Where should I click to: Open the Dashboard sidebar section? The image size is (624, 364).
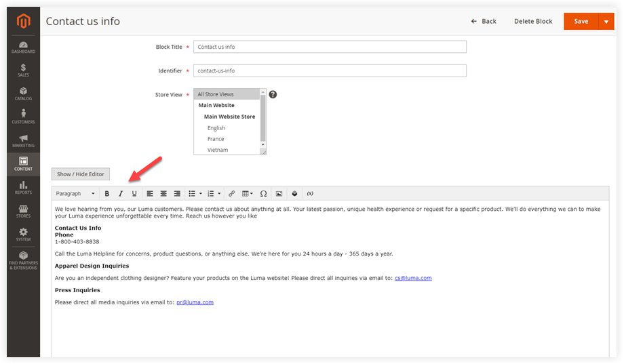[x=23, y=47]
